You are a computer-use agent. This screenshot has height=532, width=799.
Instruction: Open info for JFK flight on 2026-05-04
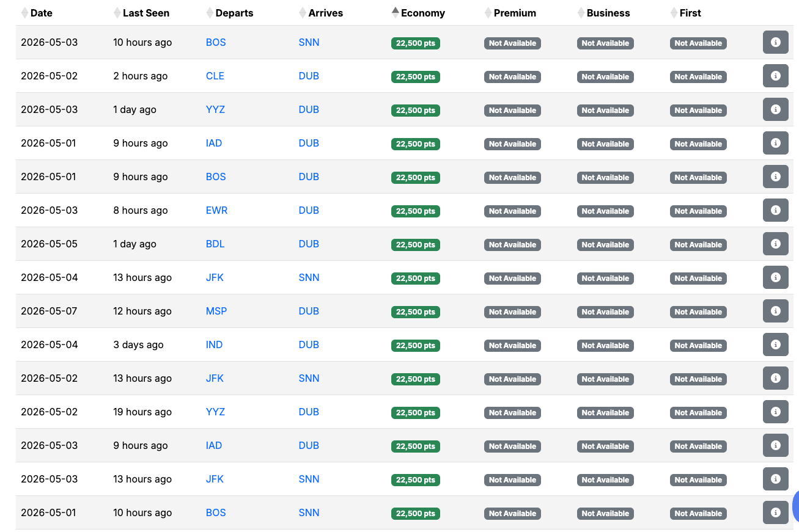[x=775, y=277]
